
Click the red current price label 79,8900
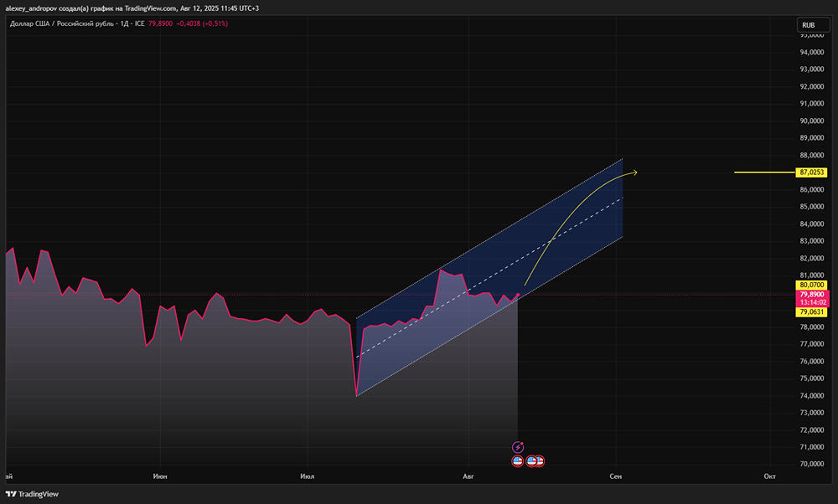coord(812,295)
